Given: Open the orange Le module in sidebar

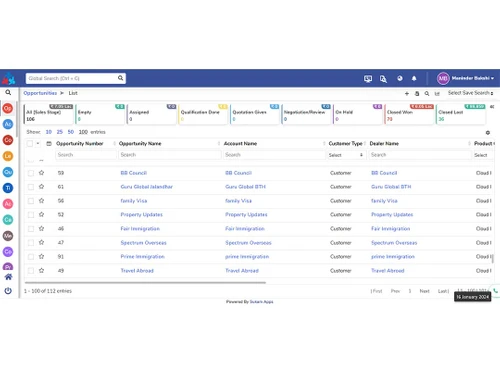Looking at the screenshot, I should pyautogui.click(x=8, y=156).
